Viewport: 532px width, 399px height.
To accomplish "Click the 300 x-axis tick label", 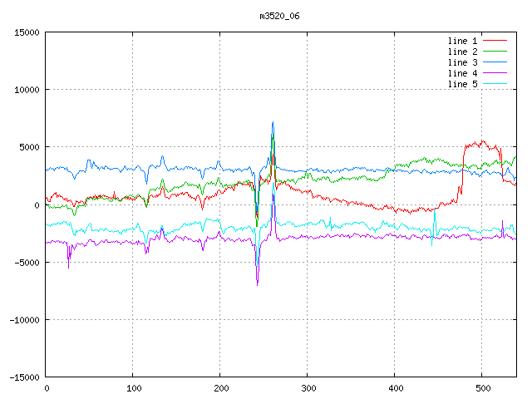I will click(308, 387).
